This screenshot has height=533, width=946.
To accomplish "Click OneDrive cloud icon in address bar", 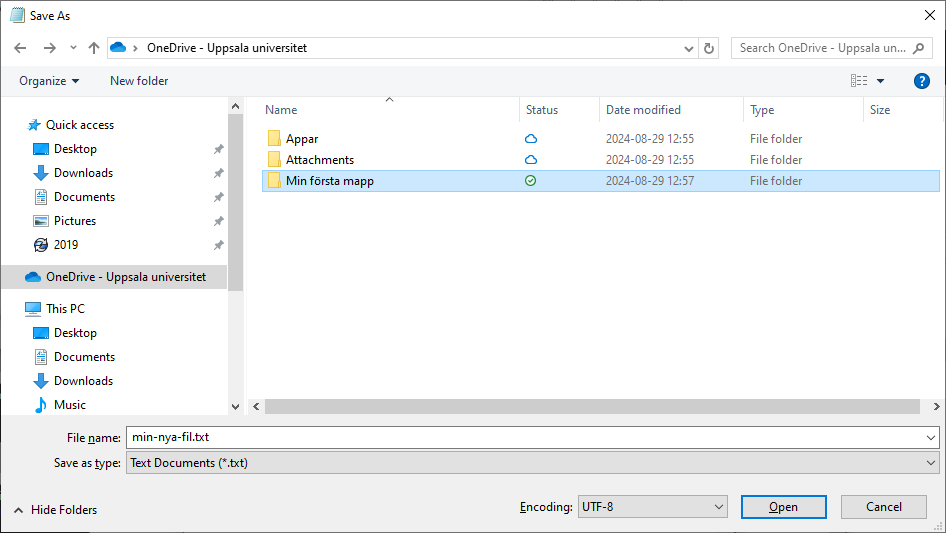I will (118, 48).
